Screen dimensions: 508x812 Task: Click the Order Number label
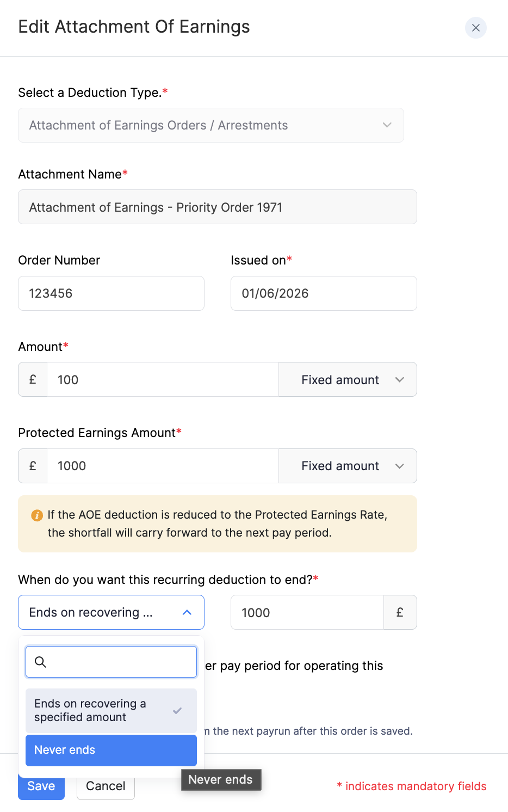click(x=59, y=260)
